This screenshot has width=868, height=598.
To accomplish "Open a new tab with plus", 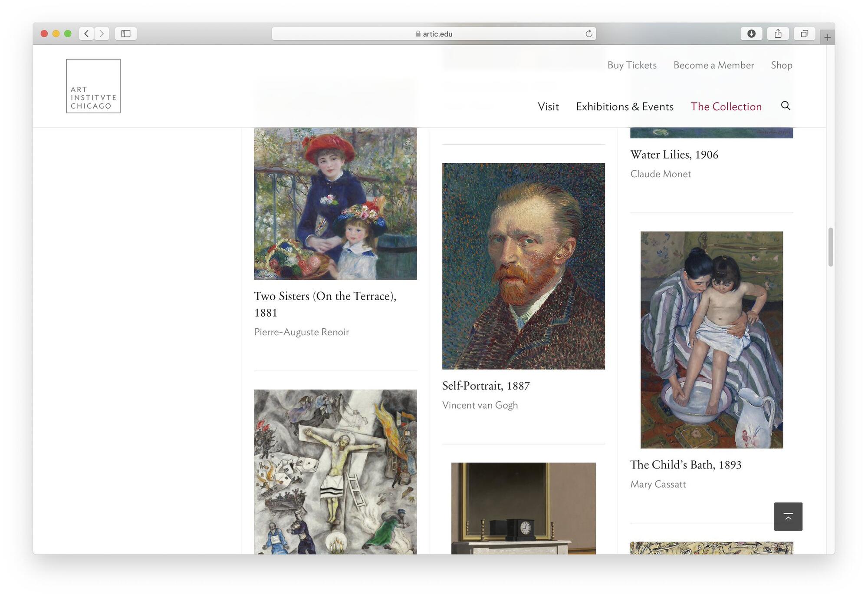I will pos(827,38).
